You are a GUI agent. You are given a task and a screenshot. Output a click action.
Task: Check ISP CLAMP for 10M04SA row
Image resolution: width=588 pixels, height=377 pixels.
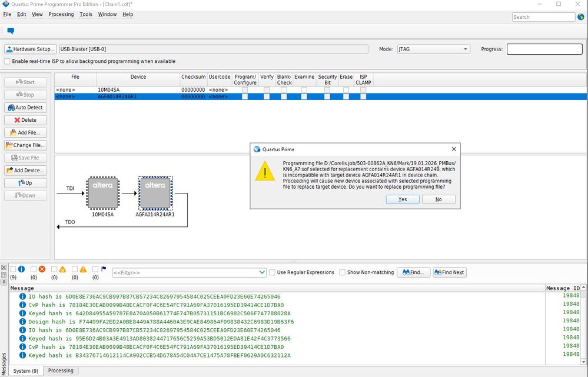tap(363, 90)
